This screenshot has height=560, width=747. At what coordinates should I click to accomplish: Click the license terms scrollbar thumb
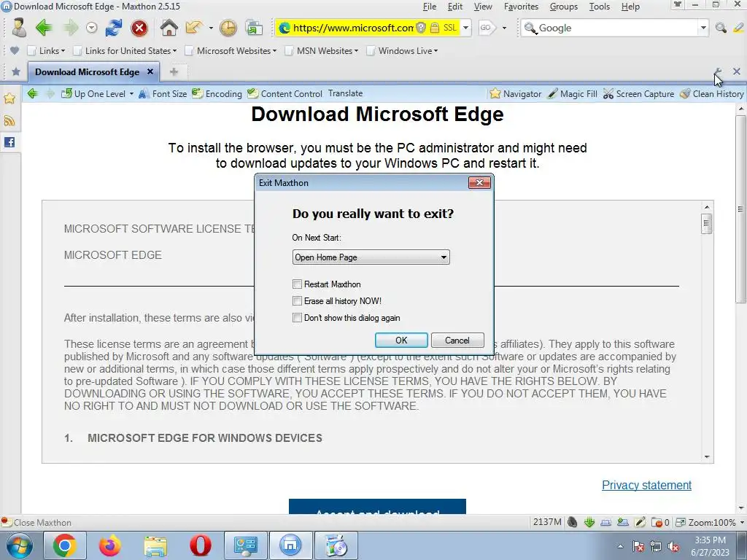coord(706,223)
